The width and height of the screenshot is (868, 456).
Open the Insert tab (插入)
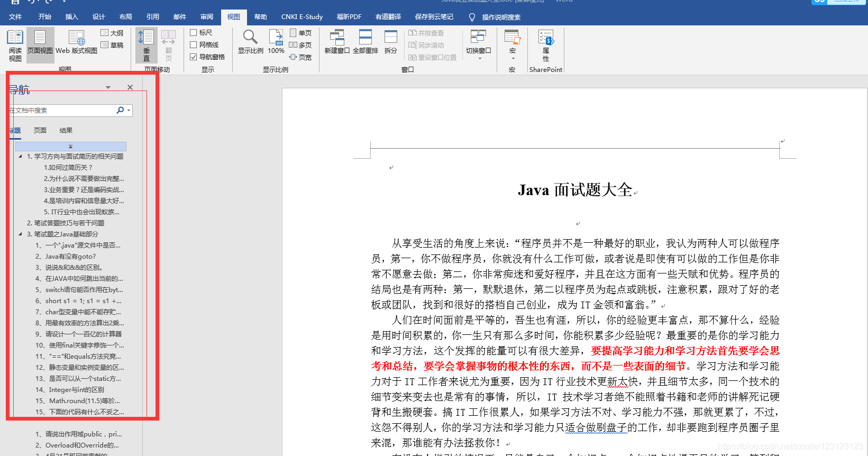(x=72, y=17)
